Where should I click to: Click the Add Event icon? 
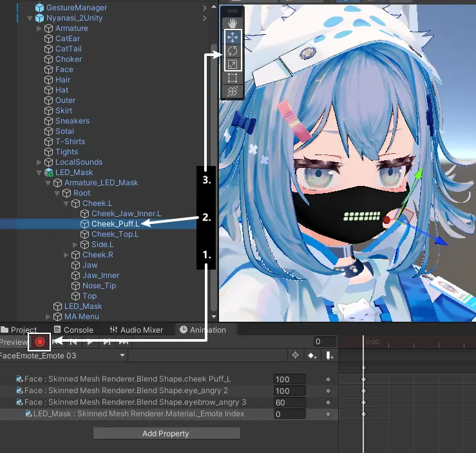tap(330, 355)
